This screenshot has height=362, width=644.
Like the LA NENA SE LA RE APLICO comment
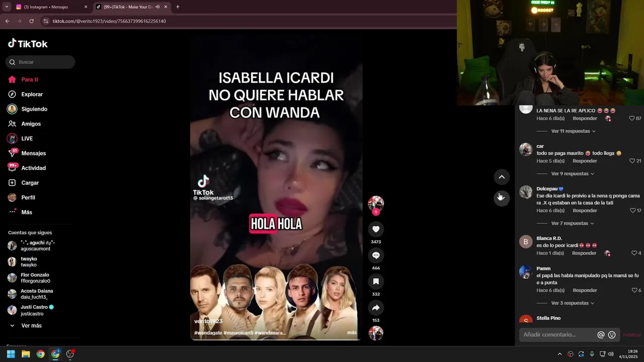[632, 119]
